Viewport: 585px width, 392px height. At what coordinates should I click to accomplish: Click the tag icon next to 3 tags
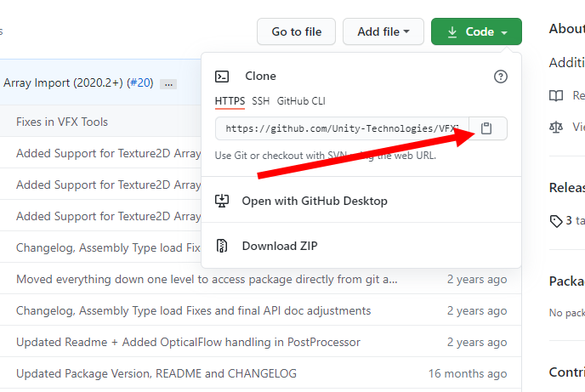[x=556, y=221]
